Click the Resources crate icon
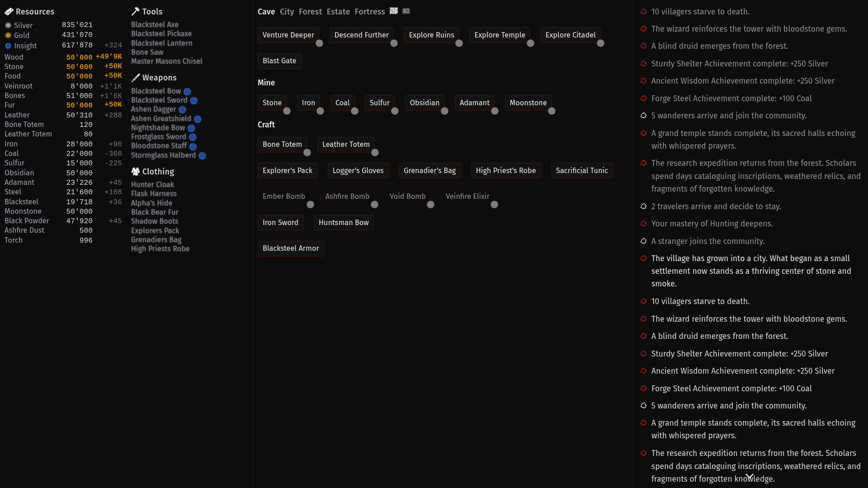The image size is (868, 488). click(x=9, y=12)
